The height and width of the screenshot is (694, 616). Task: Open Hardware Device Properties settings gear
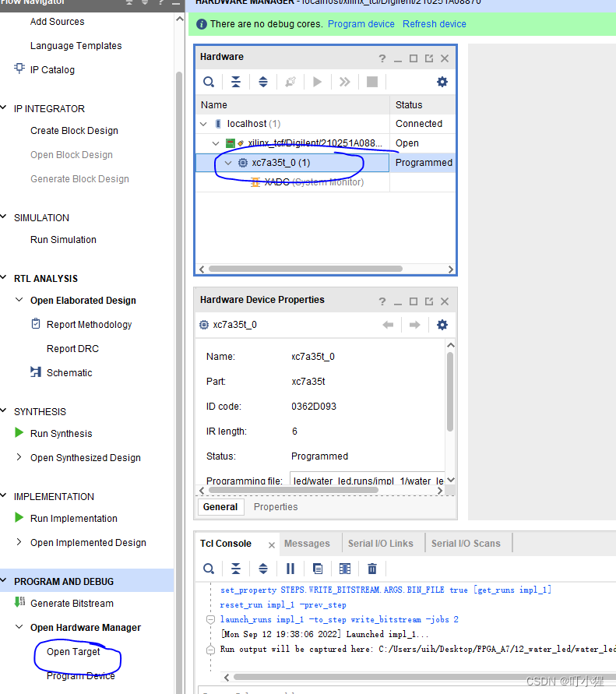442,325
